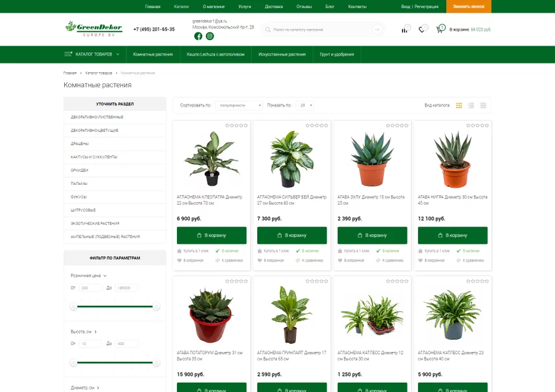Open Грунт и удобрения nav item
The width and height of the screenshot is (555, 392).
coord(337,54)
